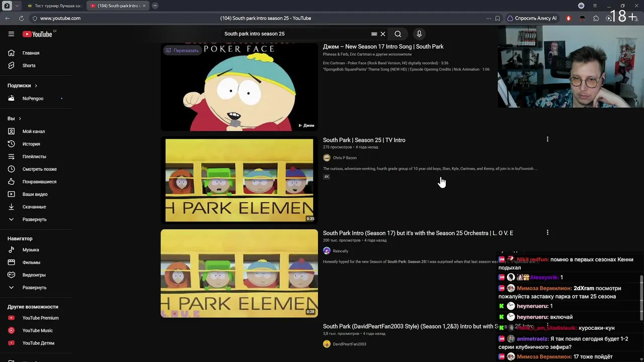Play the South Park Season 25 TV Intro thumbnail

(x=239, y=180)
